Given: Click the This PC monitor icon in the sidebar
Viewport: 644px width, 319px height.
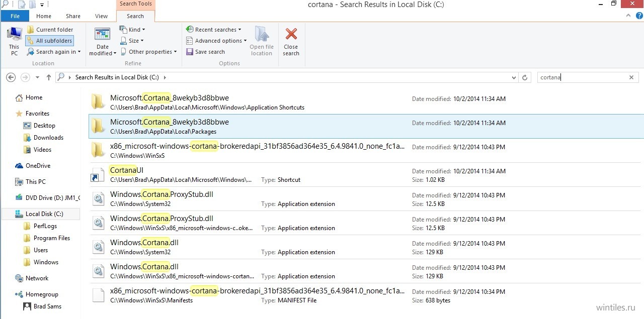Looking at the screenshot, I should click(19, 182).
